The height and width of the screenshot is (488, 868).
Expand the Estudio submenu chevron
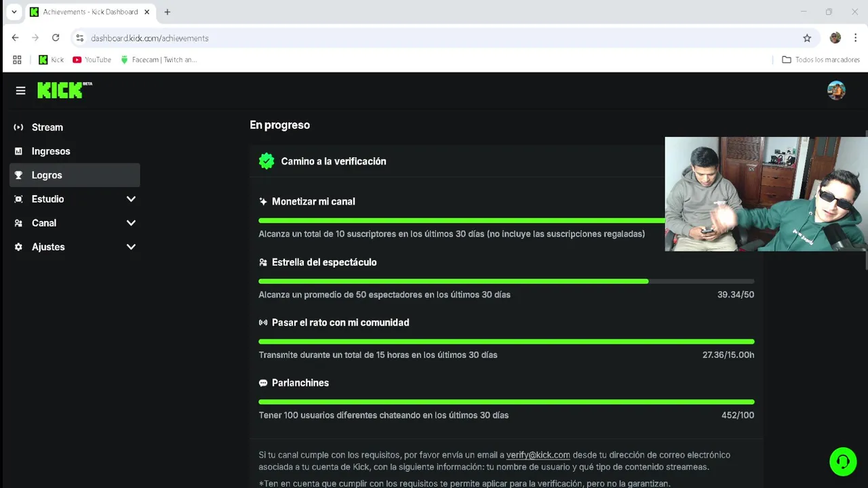(x=131, y=199)
